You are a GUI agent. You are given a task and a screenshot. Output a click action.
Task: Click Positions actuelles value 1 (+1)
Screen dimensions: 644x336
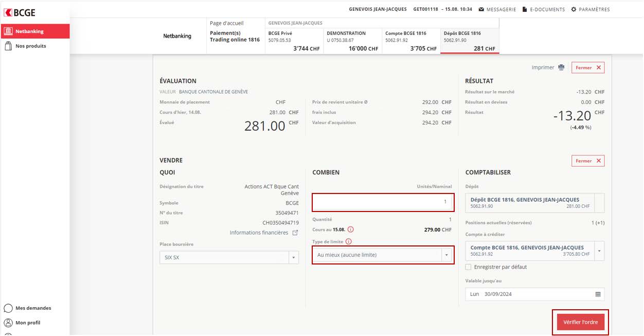pyautogui.click(x=598, y=222)
